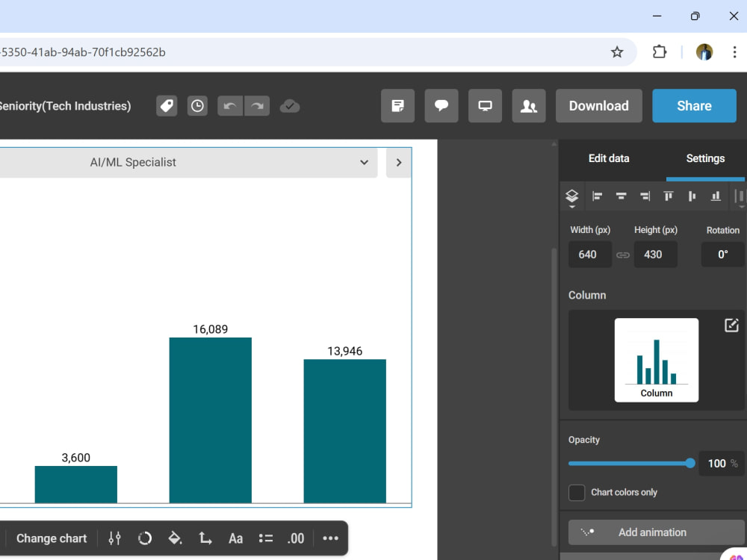
Task: Click the Width (px) field
Action: (x=590, y=255)
